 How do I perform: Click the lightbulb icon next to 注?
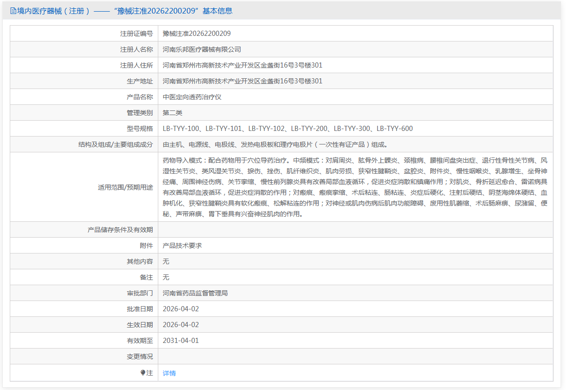[143, 373]
